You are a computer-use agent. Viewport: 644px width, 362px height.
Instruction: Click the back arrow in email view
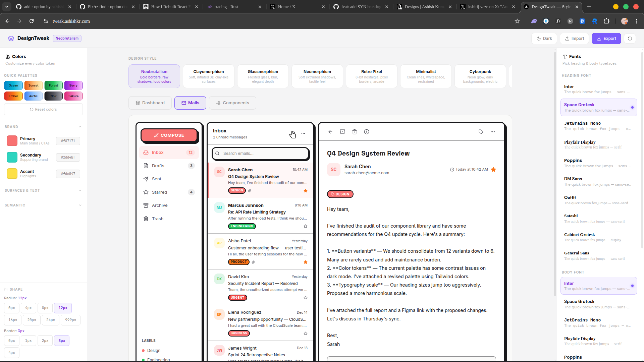click(330, 132)
